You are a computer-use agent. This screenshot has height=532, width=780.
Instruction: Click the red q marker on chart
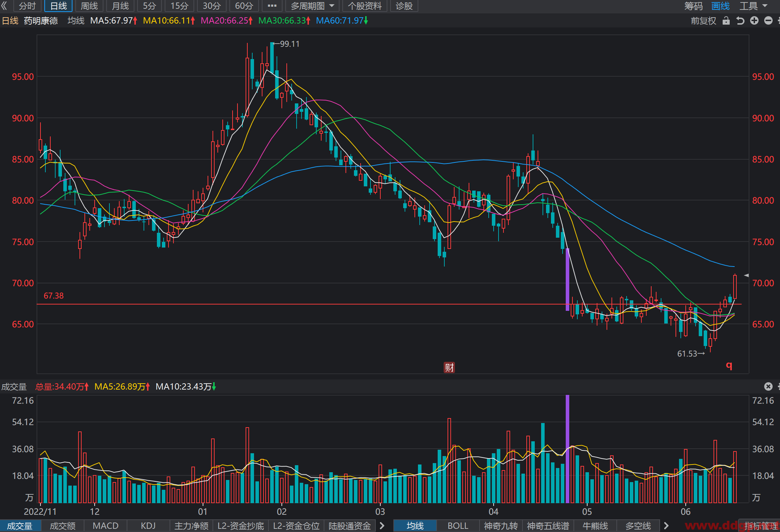coord(729,365)
